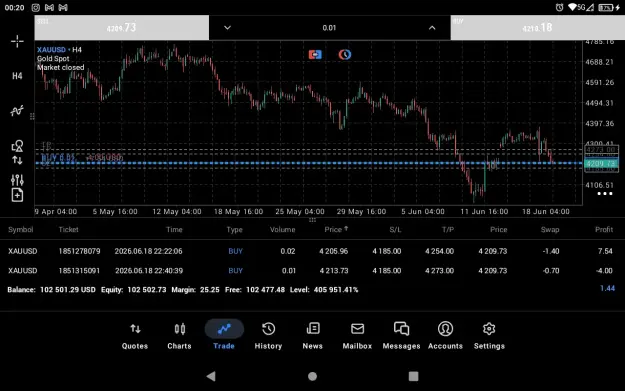This screenshot has width=625, height=391.
Task: Switch to the Trade tab
Action: pyautogui.click(x=224, y=336)
